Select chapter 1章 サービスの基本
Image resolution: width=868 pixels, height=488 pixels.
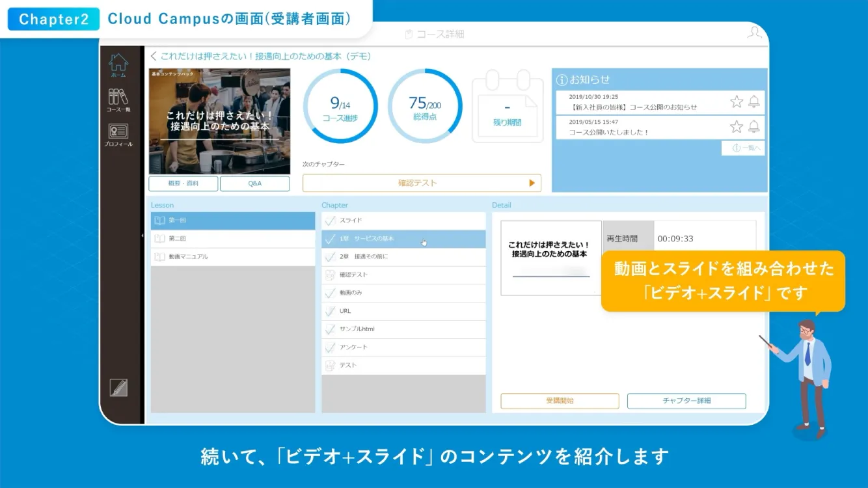pos(403,239)
